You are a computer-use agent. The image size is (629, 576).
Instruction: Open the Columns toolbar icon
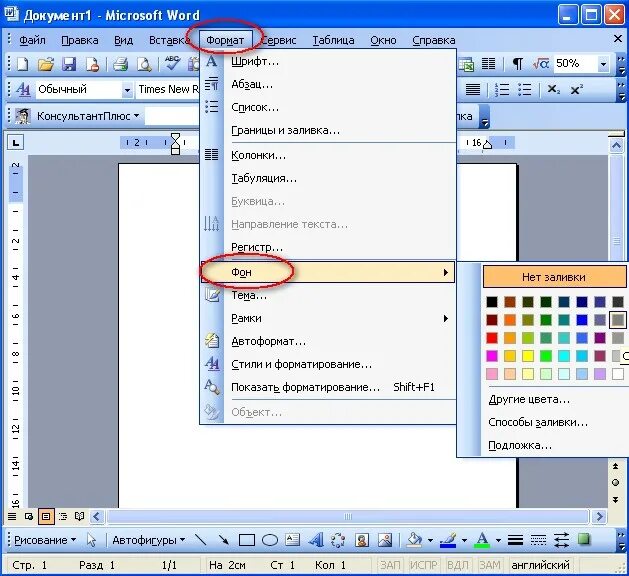click(x=488, y=63)
